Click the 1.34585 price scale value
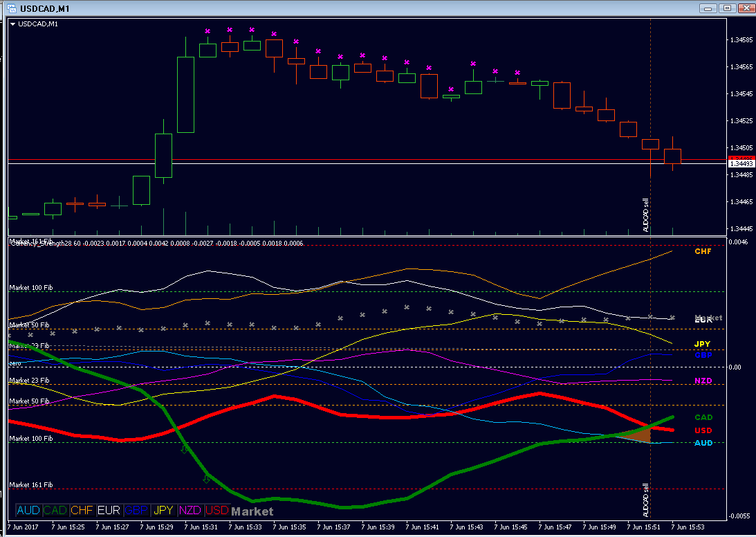 coord(741,39)
